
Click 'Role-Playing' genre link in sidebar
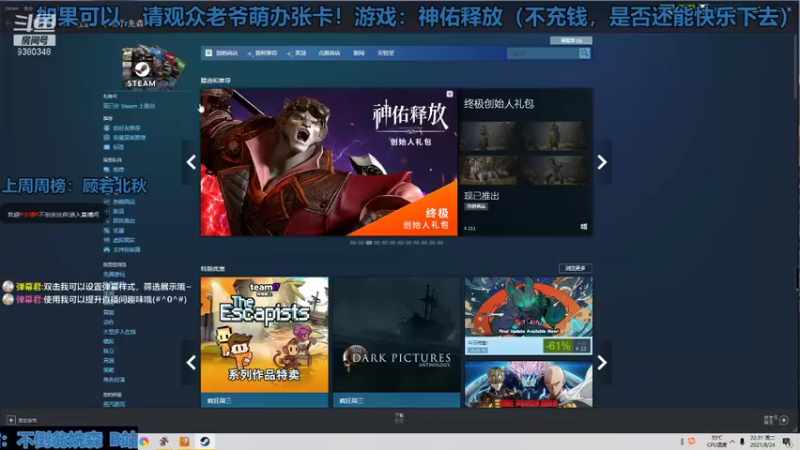pyautogui.click(x=114, y=380)
